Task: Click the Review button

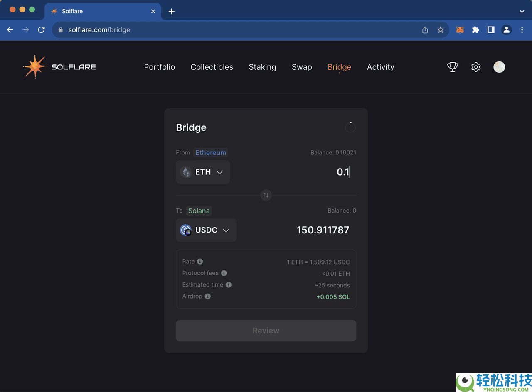Action: pos(266,331)
